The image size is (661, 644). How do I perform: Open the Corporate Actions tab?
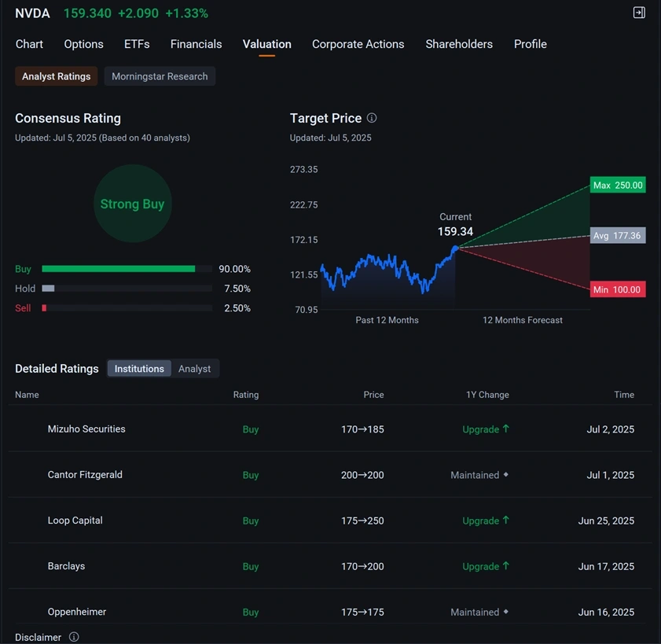358,44
